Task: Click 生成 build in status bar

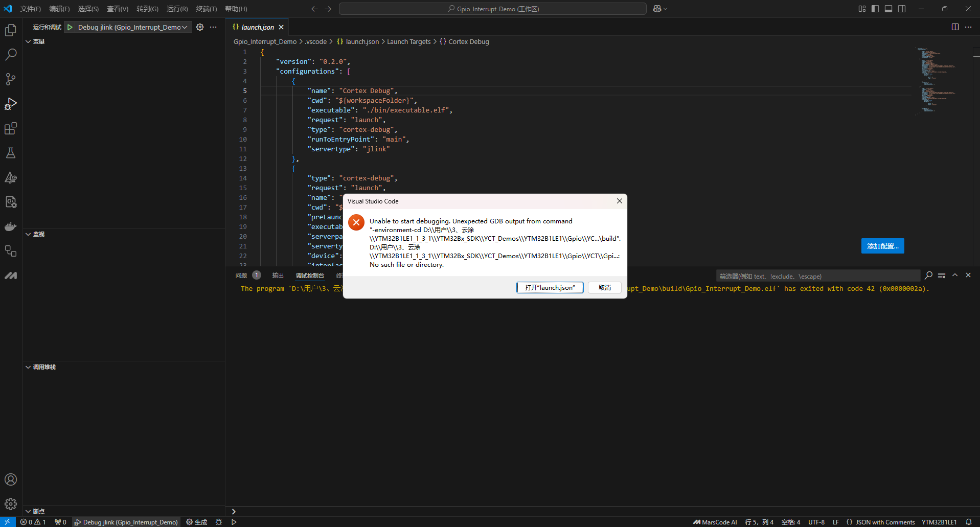Action: tap(197, 522)
